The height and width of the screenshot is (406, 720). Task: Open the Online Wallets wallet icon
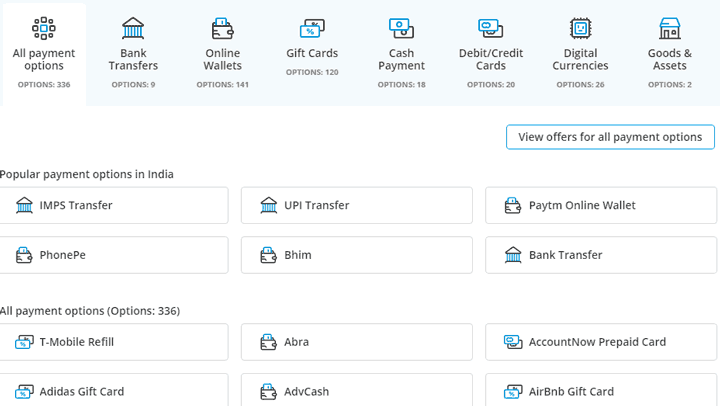[x=223, y=28]
